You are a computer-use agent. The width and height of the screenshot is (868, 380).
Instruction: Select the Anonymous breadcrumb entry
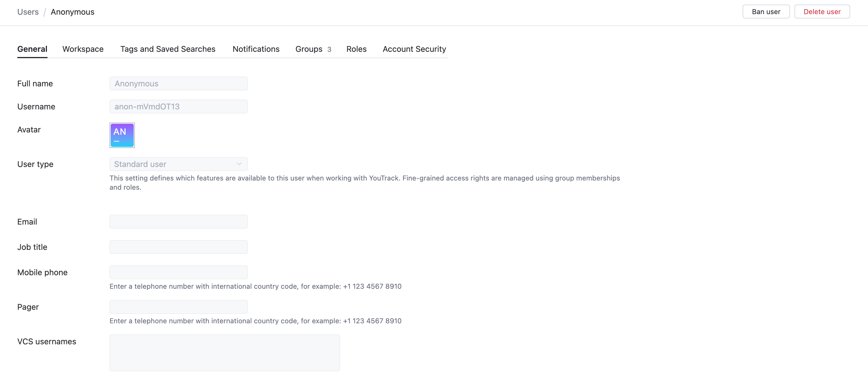(72, 12)
